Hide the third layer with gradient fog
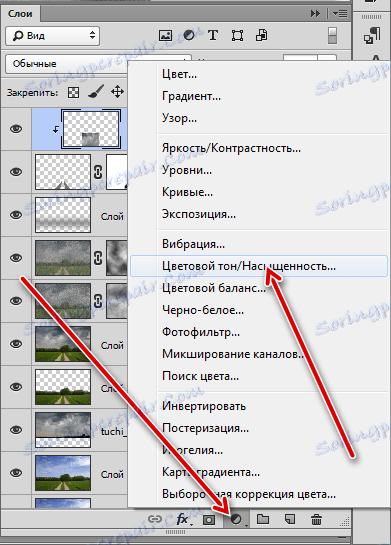 click(16, 215)
